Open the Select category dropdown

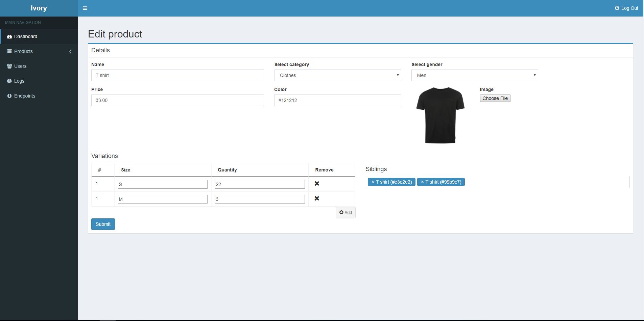point(337,75)
